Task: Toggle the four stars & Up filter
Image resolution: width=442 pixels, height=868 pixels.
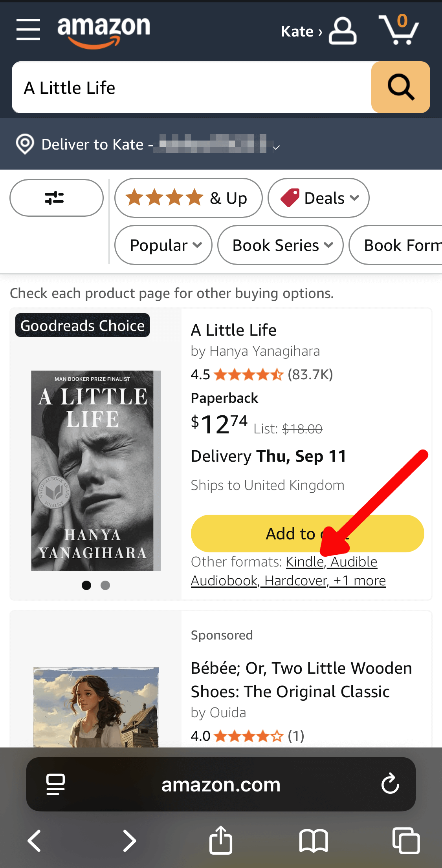Action: pyautogui.click(x=188, y=198)
